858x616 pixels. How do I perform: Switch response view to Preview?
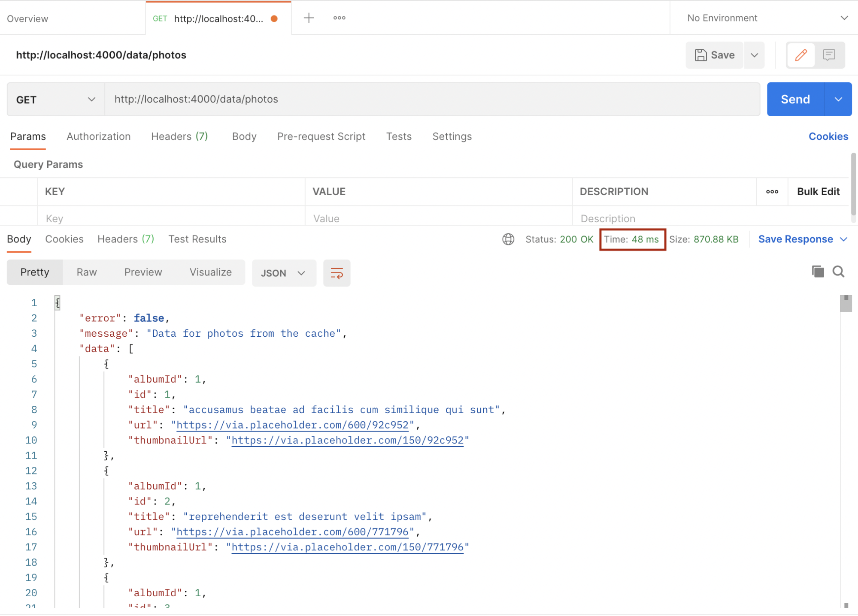(x=143, y=272)
